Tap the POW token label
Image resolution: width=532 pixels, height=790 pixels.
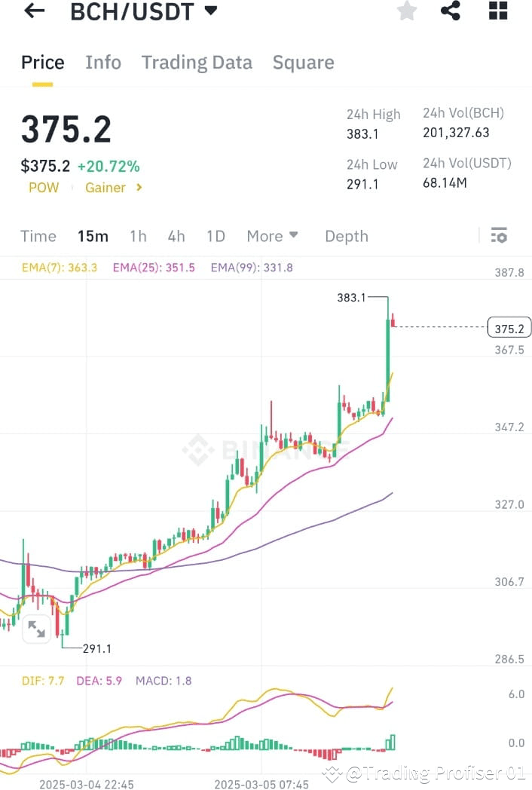pos(43,188)
